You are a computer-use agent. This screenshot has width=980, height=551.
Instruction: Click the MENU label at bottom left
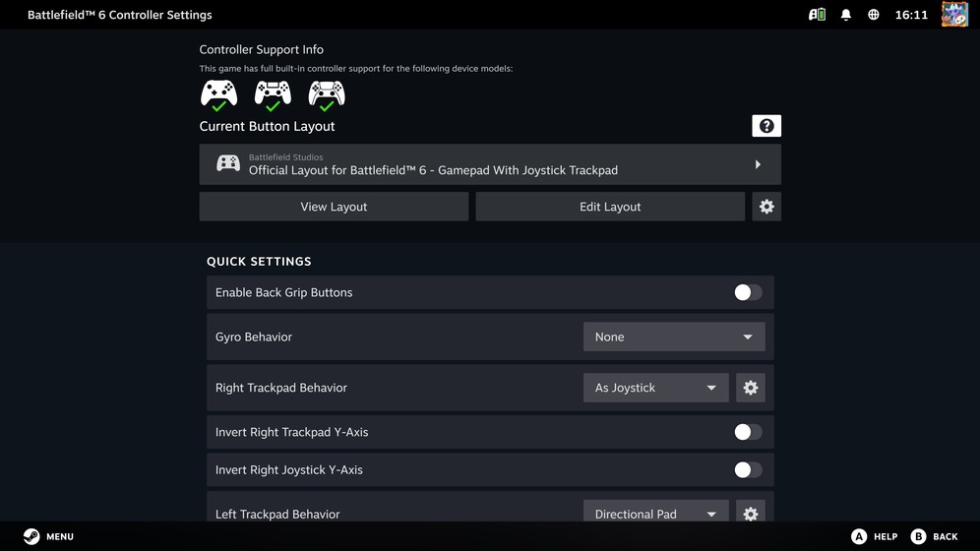(x=60, y=536)
